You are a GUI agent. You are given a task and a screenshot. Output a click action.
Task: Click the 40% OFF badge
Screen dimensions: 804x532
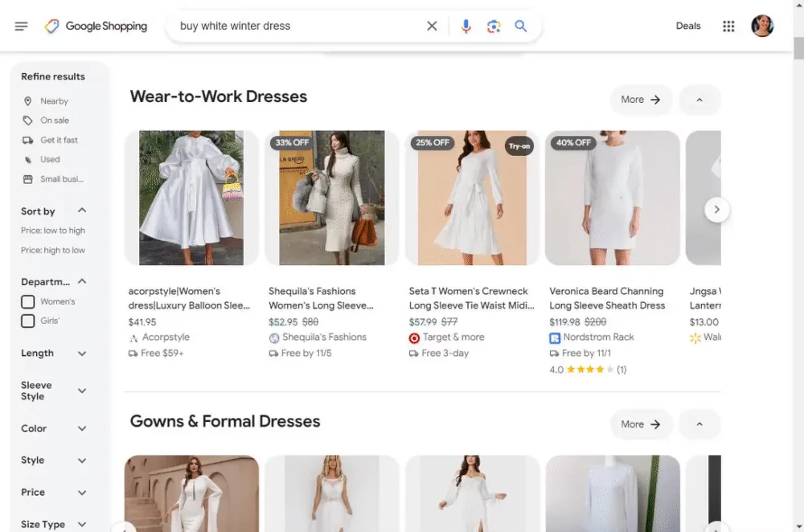tap(573, 142)
